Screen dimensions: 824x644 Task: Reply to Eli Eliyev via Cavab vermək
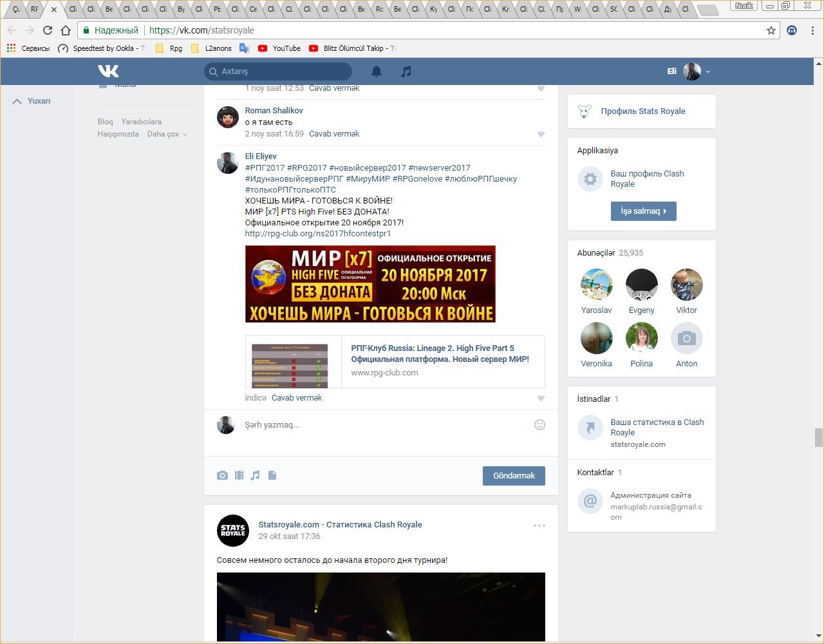(297, 398)
